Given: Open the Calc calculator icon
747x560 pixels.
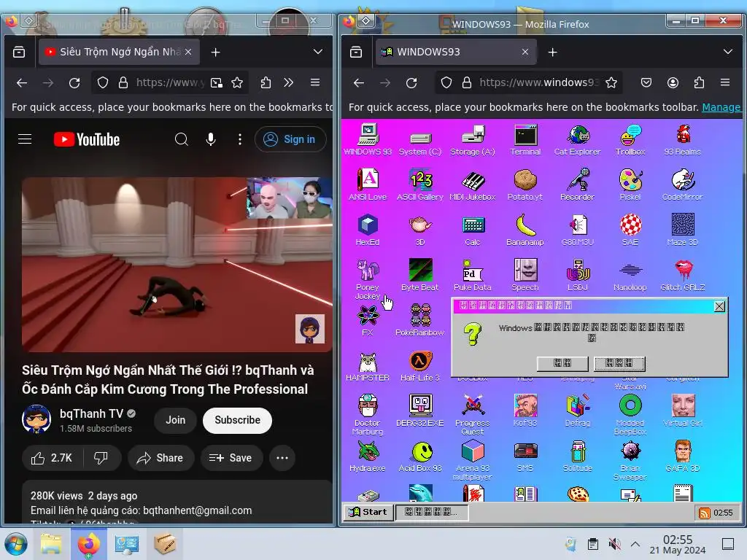Looking at the screenshot, I should (473, 230).
